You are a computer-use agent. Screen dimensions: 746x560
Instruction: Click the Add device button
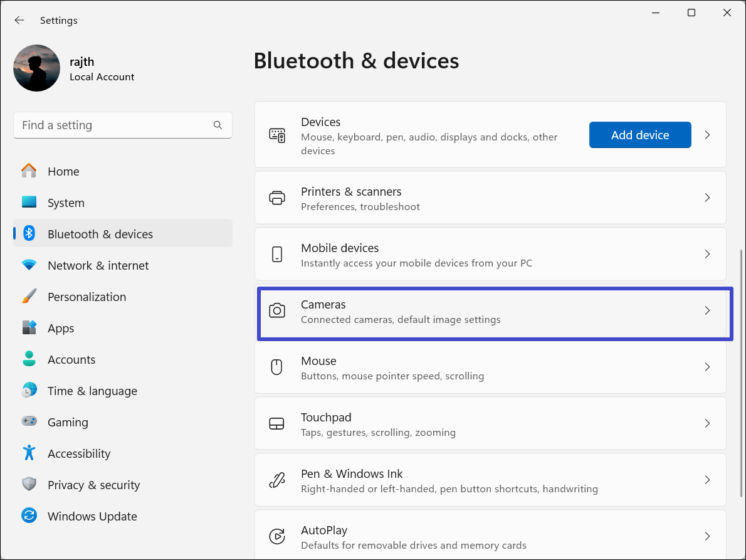pos(639,135)
